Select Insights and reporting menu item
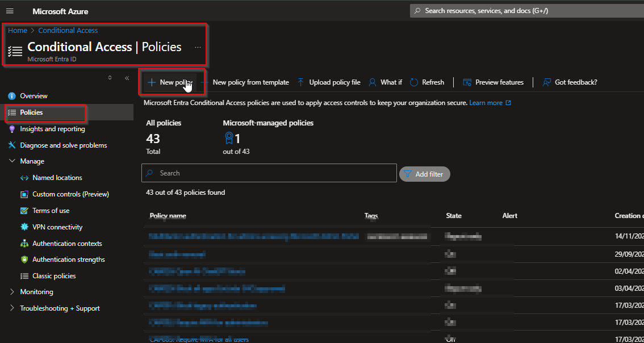 52,129
